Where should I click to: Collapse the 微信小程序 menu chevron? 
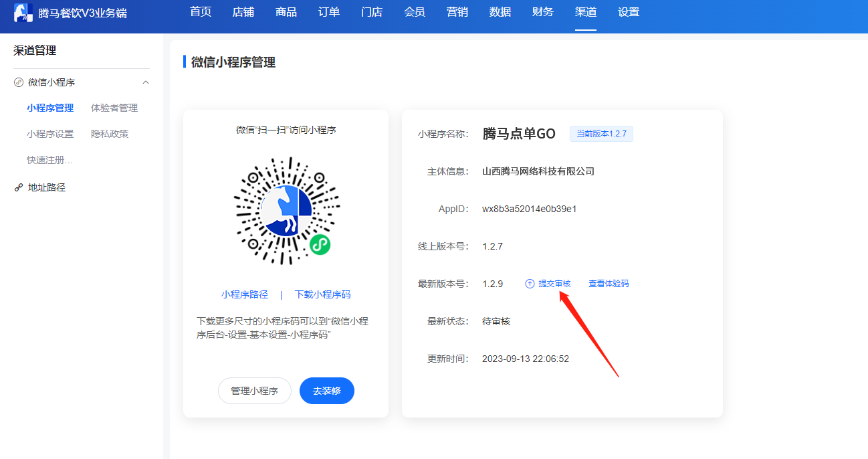(146, 82)
